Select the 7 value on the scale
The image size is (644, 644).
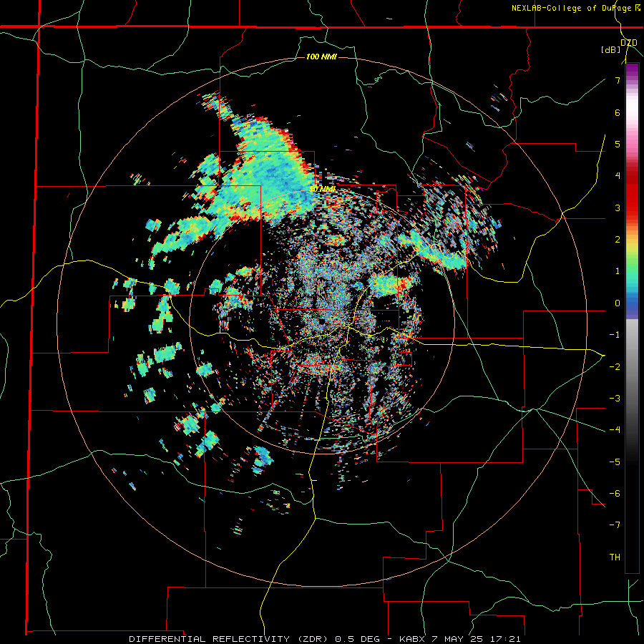click(618, 80)
